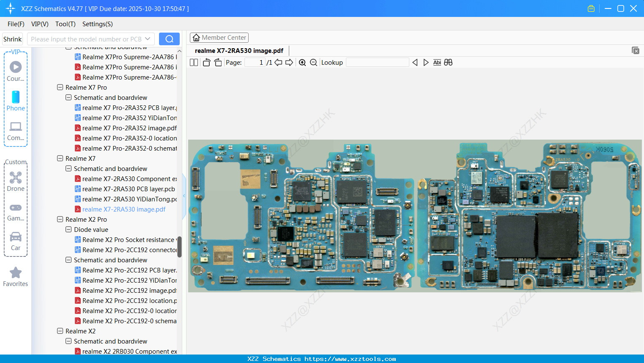Open the Drone category
Viewport: 644px width, 363px height.
click(16, 181)
